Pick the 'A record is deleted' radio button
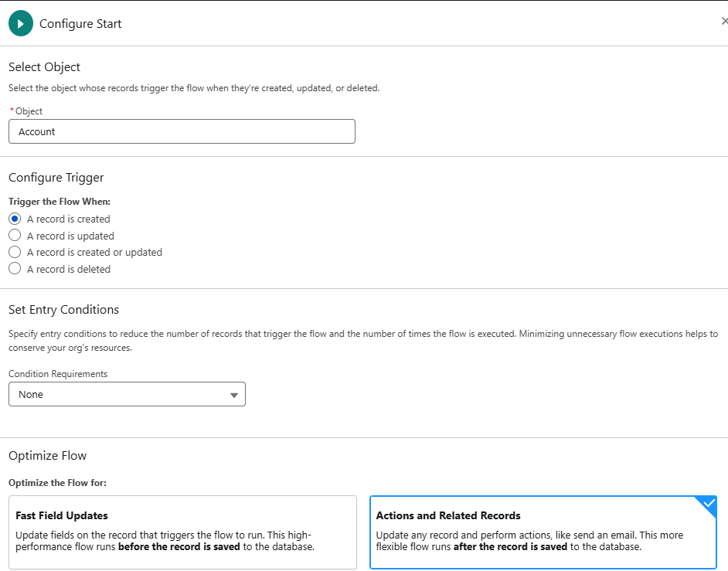This screenshot has height=571, width=728. (15, 269)
